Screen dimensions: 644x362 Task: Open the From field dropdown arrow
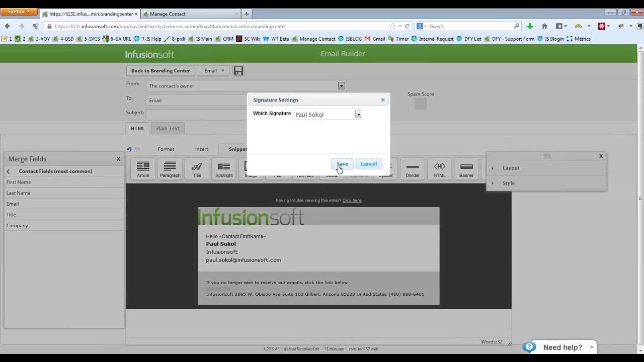tap(341, 86)
